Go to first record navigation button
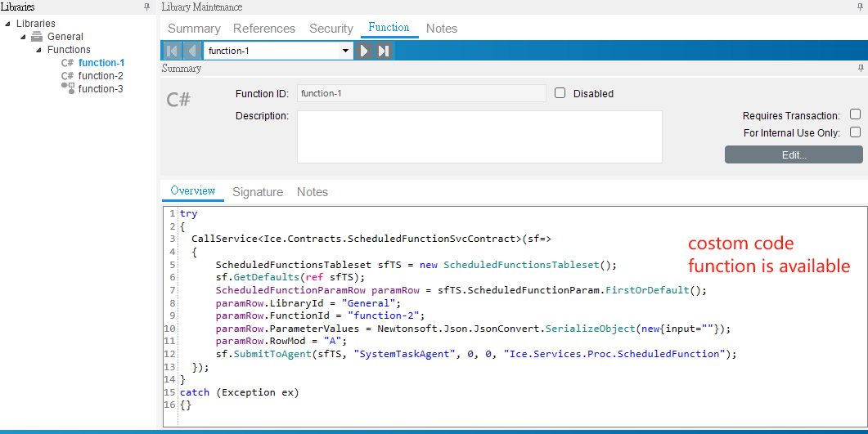 (x=172, y=51)
